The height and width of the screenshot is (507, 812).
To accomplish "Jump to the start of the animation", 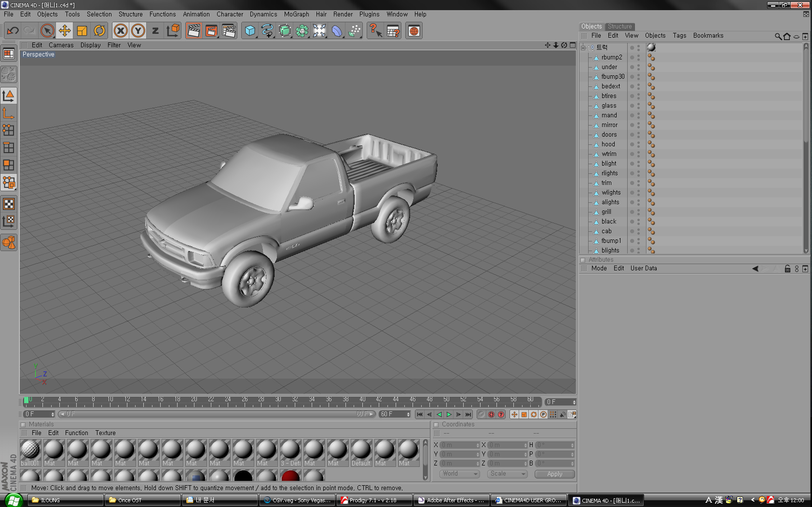I will pos(420,414).
